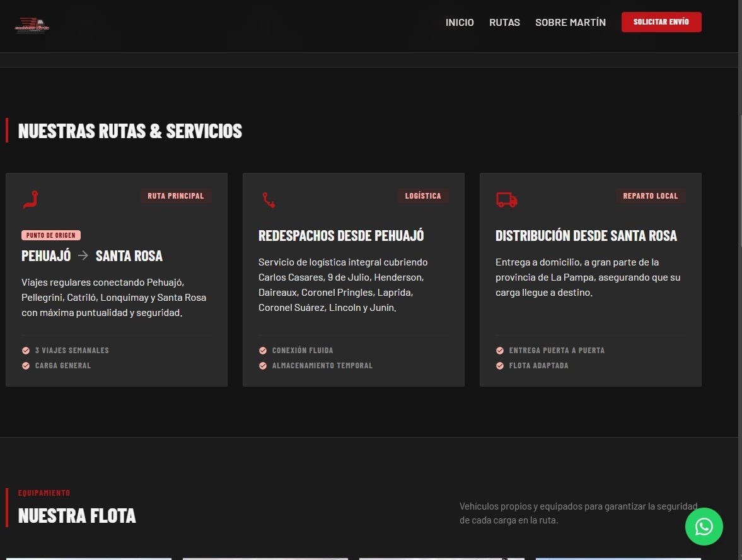
Task: Click check icon beside Carga General
Action: pos(26,365)
